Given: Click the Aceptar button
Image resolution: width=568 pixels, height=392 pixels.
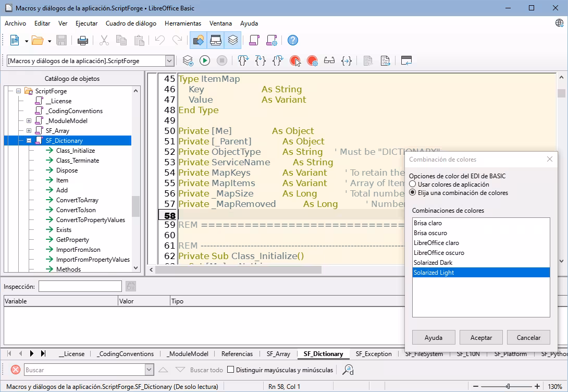Looking at the screenshot, I should [x=481, y=337].
